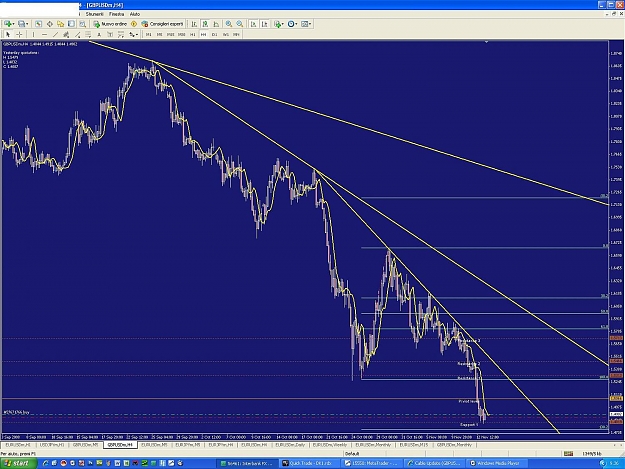Click the connection status kb indicator
Screen dimensions: 625x469
point(592,454)
